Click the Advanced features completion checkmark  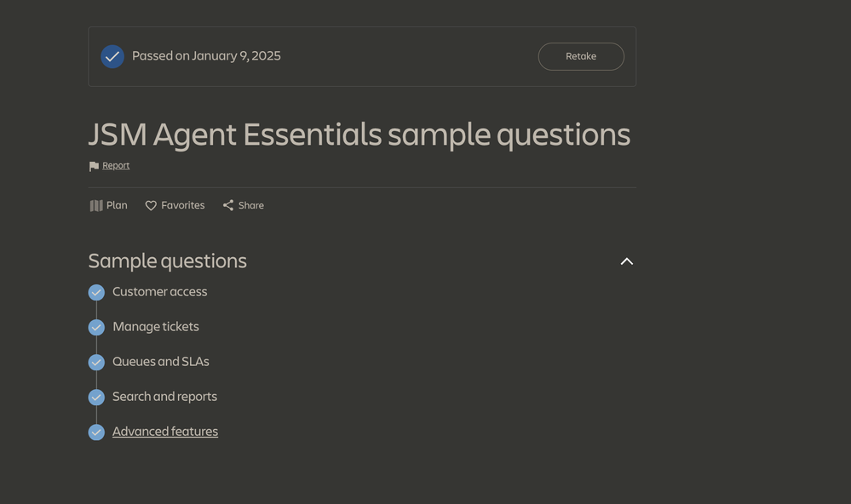(x=96, y=432)
